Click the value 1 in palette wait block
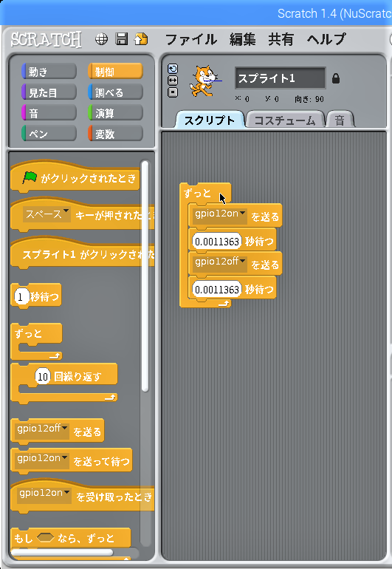The image size is (392, 569). [x=21, y=297]
